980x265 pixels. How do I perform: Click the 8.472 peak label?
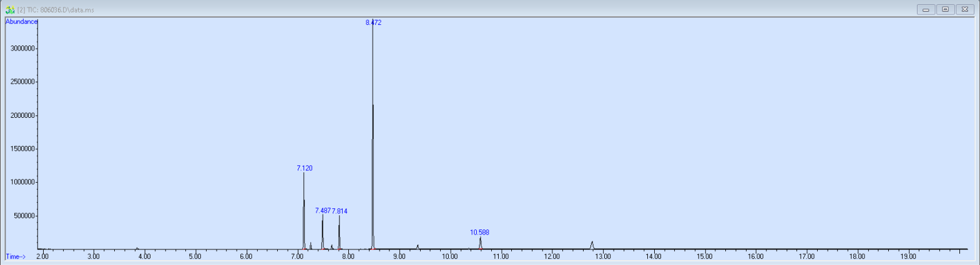pos(373,22)
